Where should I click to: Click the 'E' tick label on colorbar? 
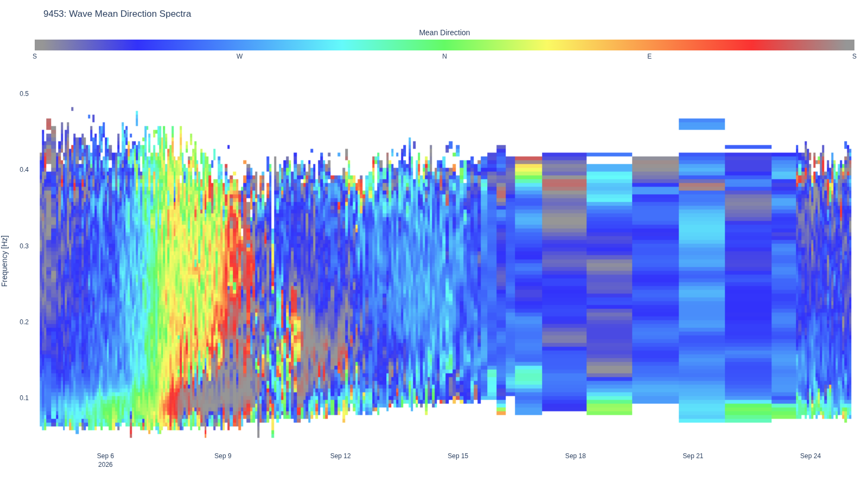pyautogui.click(x=649, y=56)
